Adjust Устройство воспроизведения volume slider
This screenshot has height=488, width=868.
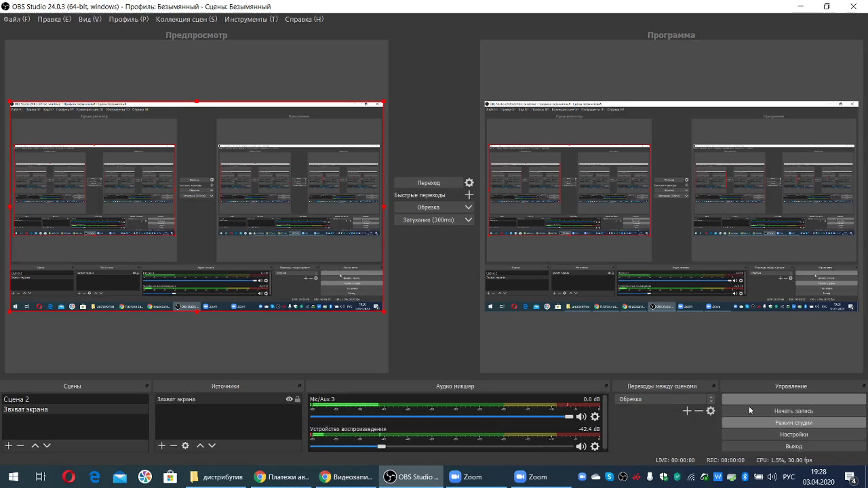click(x=441, y=446)
